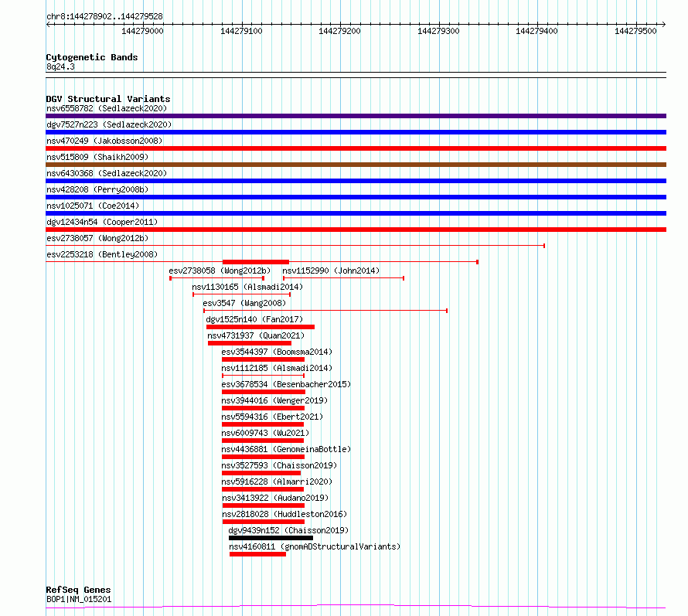Click the chr8:144278902..144279528 region label
Viewport: 688px width, 616px height.
click(104, 16)
